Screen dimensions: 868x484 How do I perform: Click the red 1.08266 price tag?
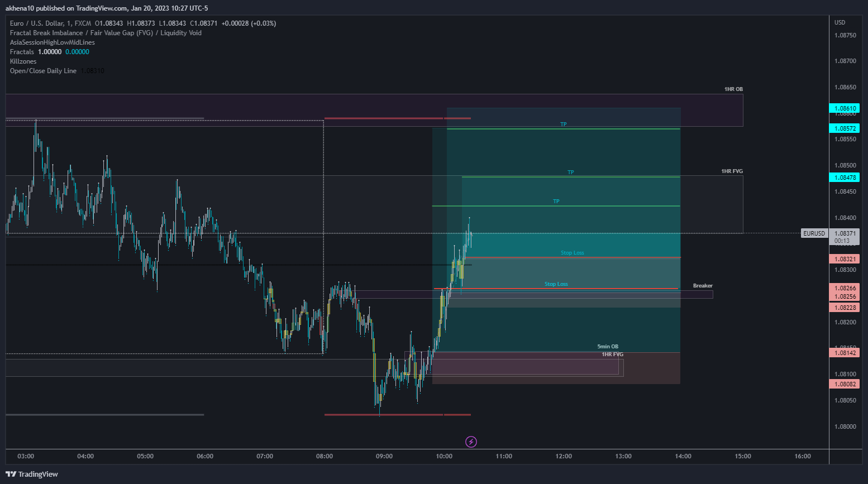(x=845, y=288)
